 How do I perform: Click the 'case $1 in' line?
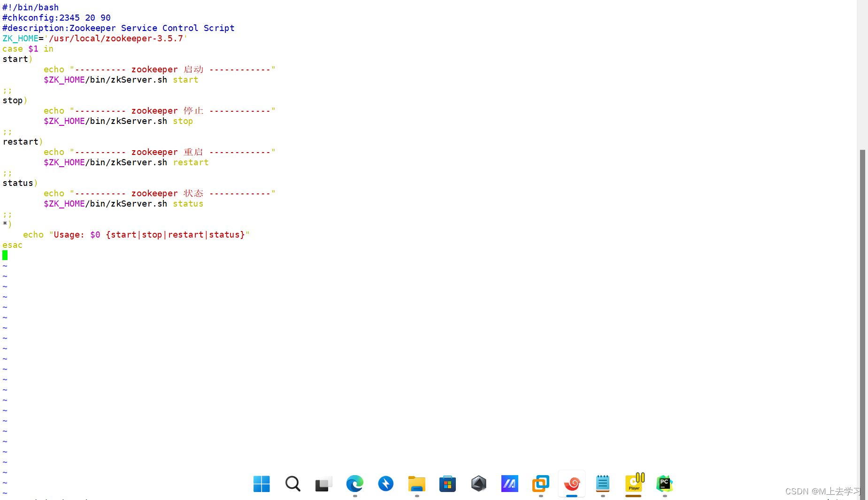point(28,49)
